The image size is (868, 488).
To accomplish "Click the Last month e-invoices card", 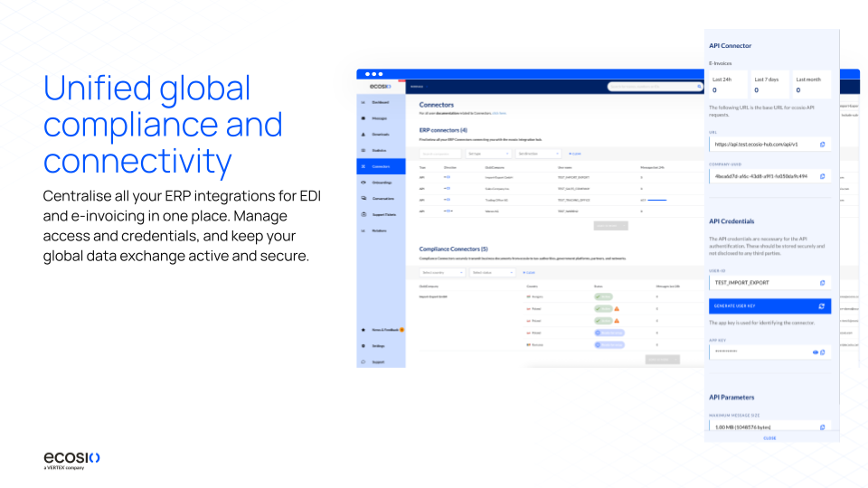I will click(x=812, y=85).
